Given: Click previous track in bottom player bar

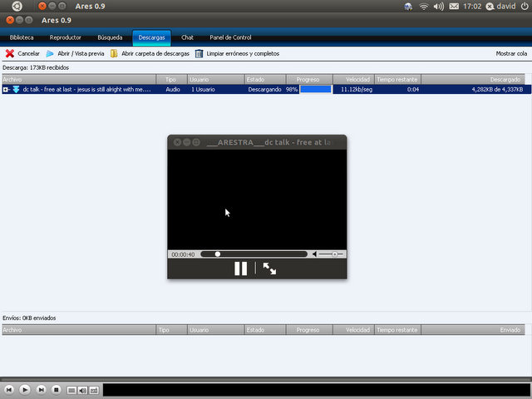Looking at the screenshot, I should pos(9,390).
